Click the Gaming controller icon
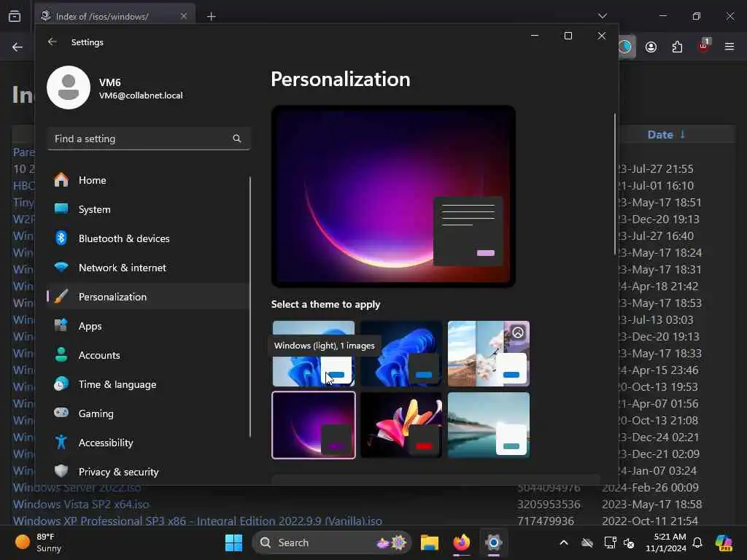Screen dimensions: 747x560 (61, 413)
